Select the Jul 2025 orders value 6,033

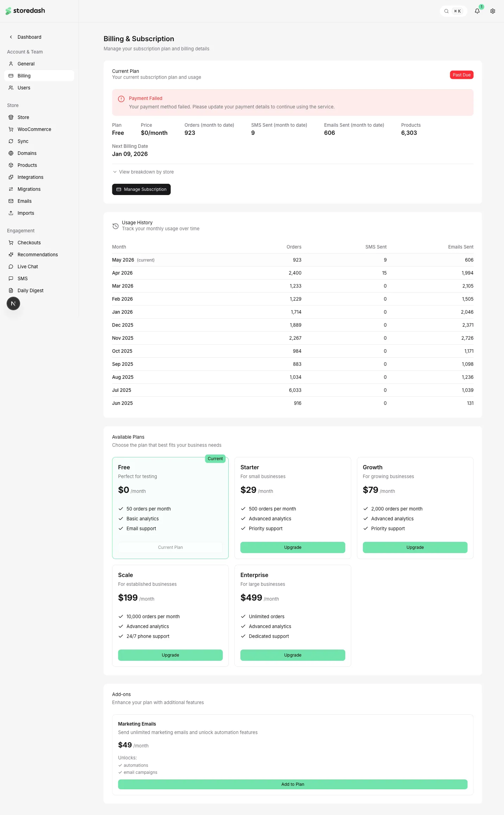pos(295,390)
